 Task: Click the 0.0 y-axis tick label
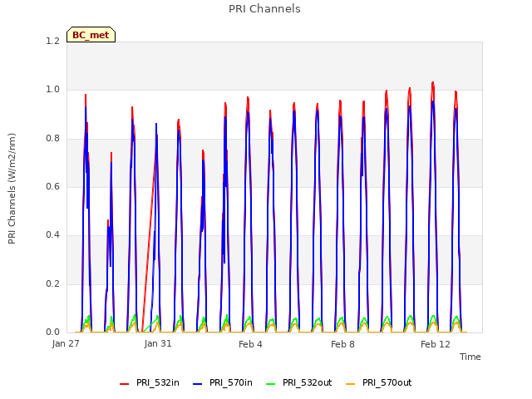click(53, 332)
